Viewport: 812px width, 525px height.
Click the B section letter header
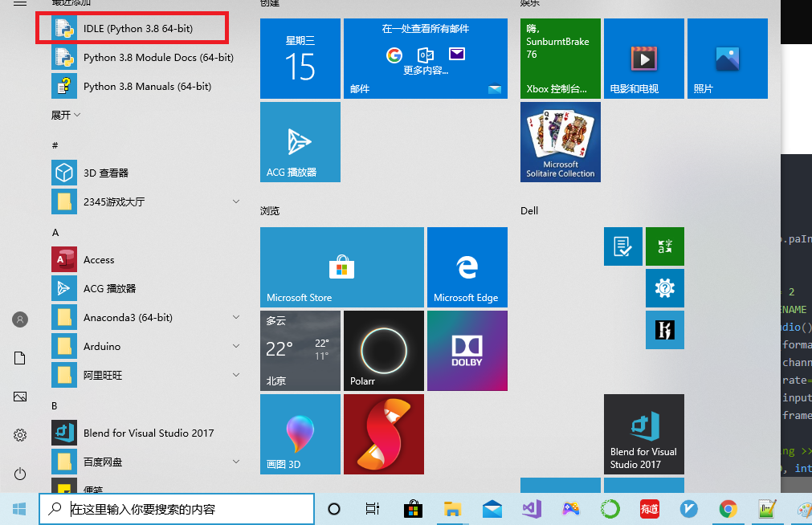[x=55, y=406]
